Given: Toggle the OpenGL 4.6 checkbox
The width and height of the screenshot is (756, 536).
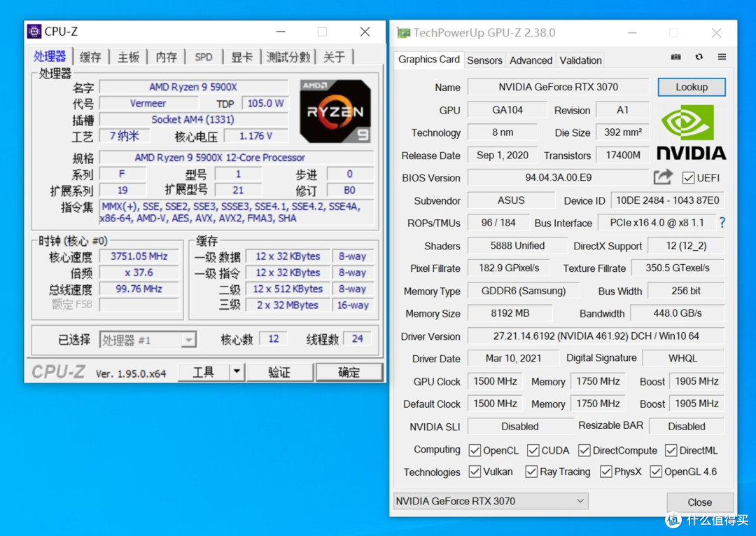Looking at the screenshot, I should (x=656, y=472).
